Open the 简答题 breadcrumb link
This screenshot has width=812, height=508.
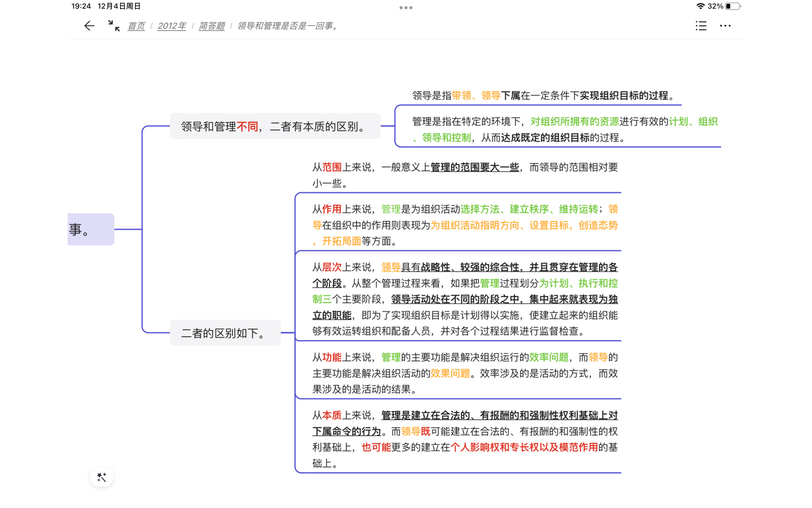[x=211, y=26]
